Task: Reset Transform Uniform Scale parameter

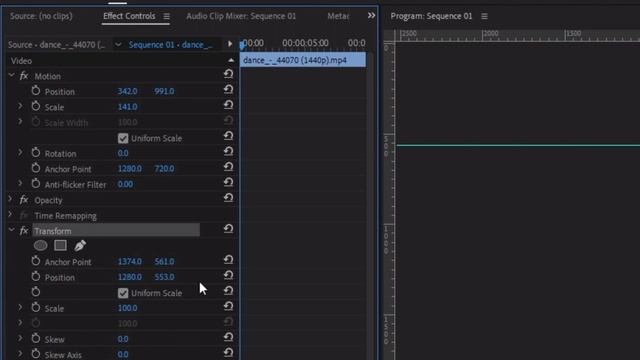Action: pos(229,291)
